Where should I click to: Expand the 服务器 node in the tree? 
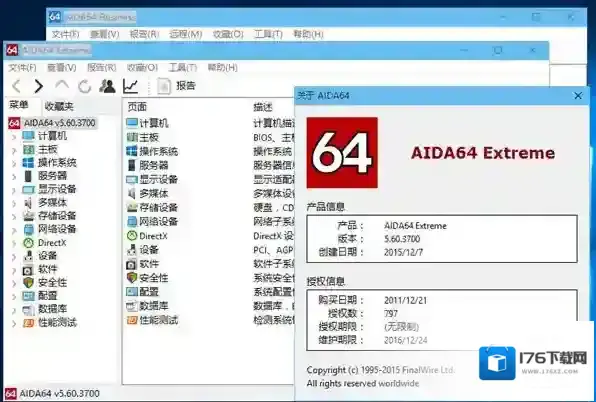click(14, 177)
